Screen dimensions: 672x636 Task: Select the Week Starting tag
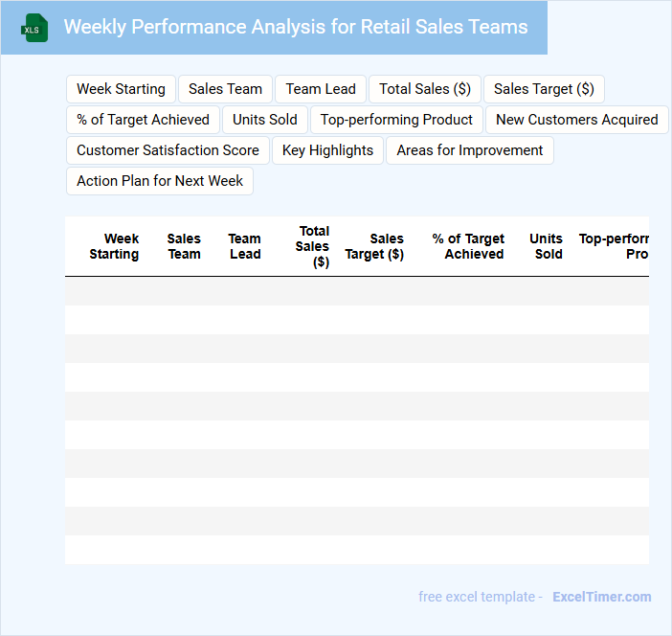(121, 89)
